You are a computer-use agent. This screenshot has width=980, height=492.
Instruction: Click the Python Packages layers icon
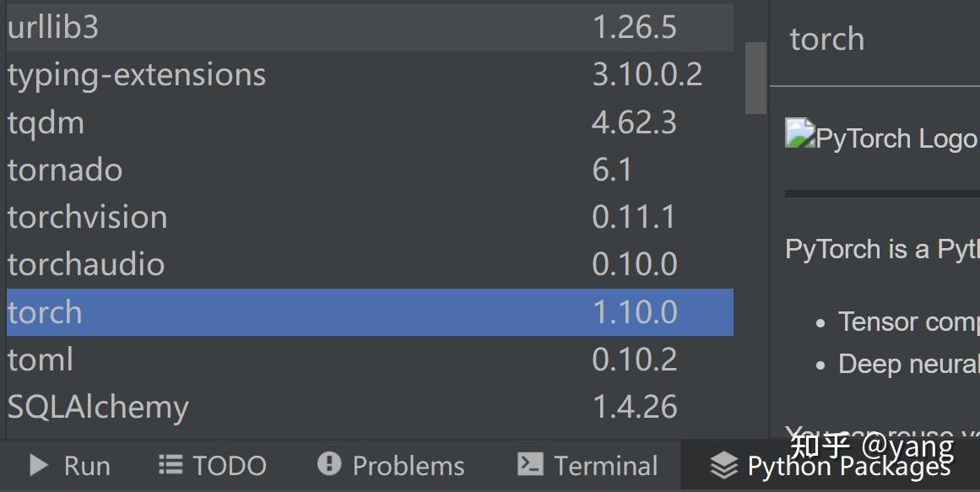[723, 465]
